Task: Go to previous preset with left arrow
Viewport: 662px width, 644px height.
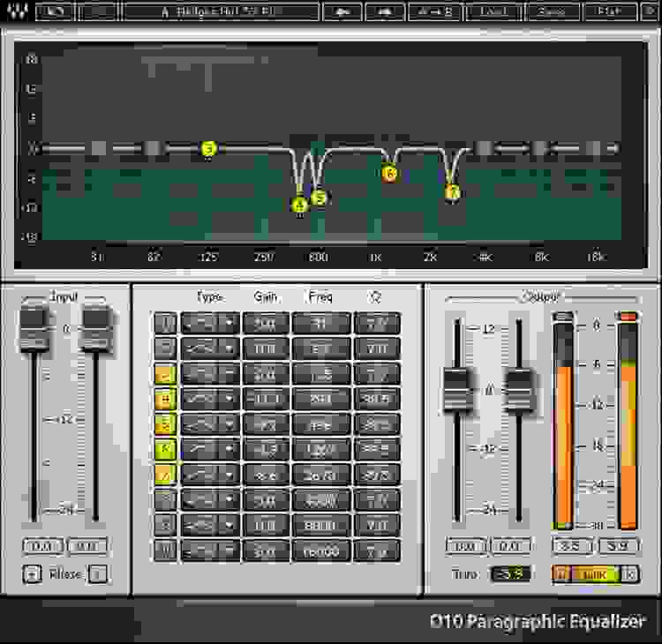Action: [x=342, y=11]
